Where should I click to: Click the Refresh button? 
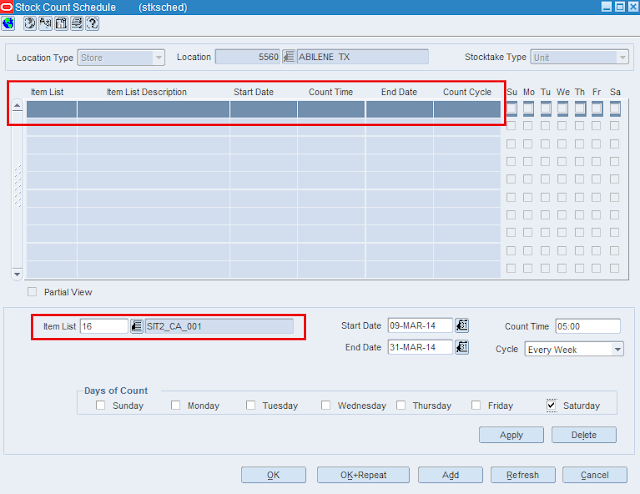[523, 475]
